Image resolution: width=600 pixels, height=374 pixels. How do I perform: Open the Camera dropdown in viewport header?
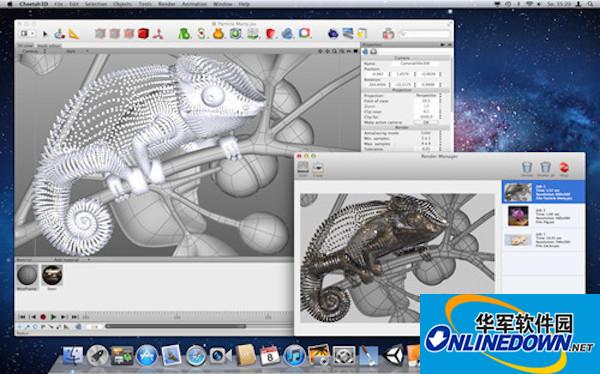coord(34,51)
